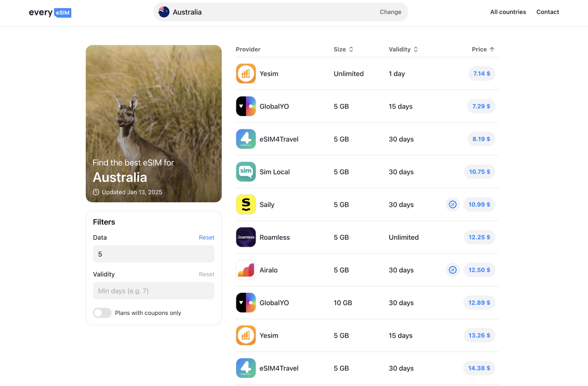Click the eSIM4Travel icon for 8.19 $ plan
The image size is (588, 386).
coord(246,139)
